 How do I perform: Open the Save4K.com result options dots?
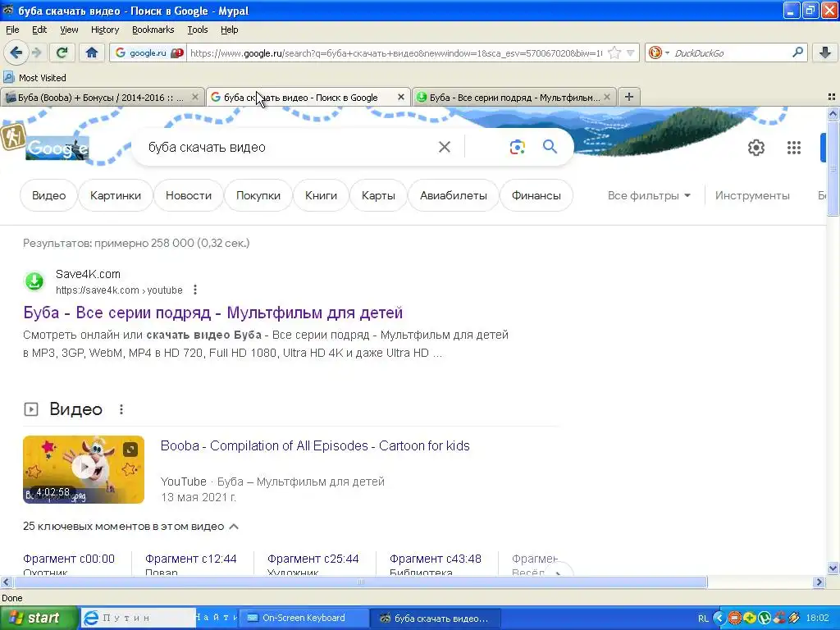(x=195, y=290)
